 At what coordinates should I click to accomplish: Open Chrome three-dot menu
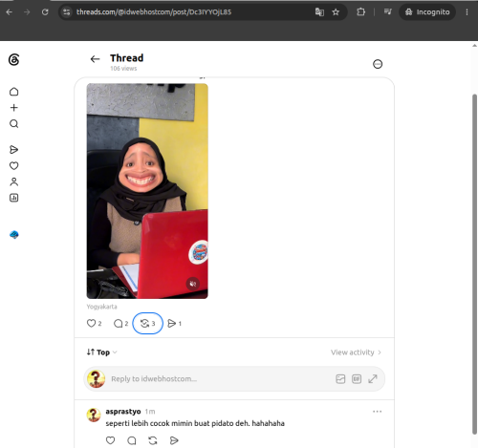click(467, 12)
